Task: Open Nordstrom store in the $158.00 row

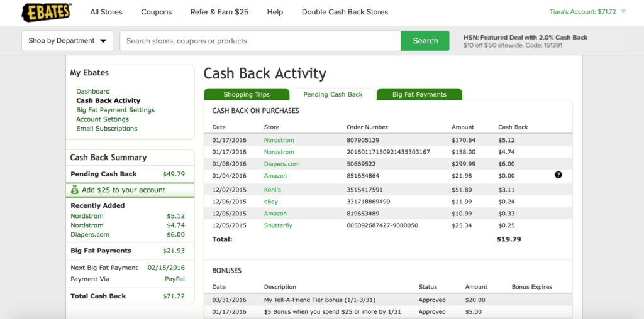Action: pyautogui.click(x=279, y=152)
